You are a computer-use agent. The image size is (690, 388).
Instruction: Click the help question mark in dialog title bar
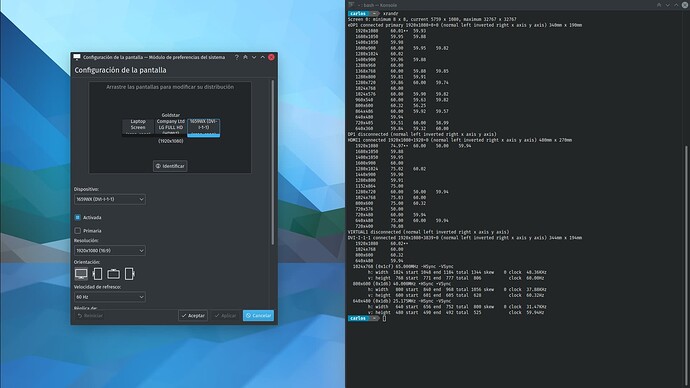point(237,57)
